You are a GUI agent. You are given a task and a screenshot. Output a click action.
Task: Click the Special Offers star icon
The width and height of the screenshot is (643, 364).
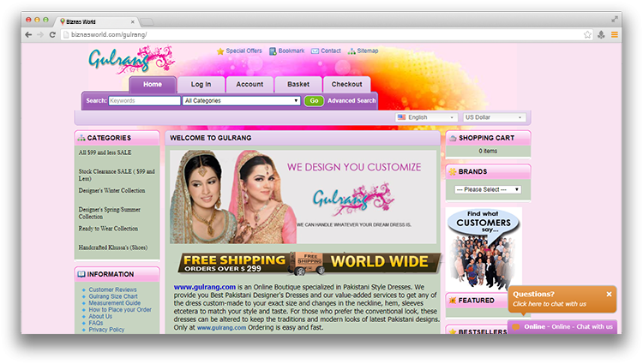pos(220,51)
